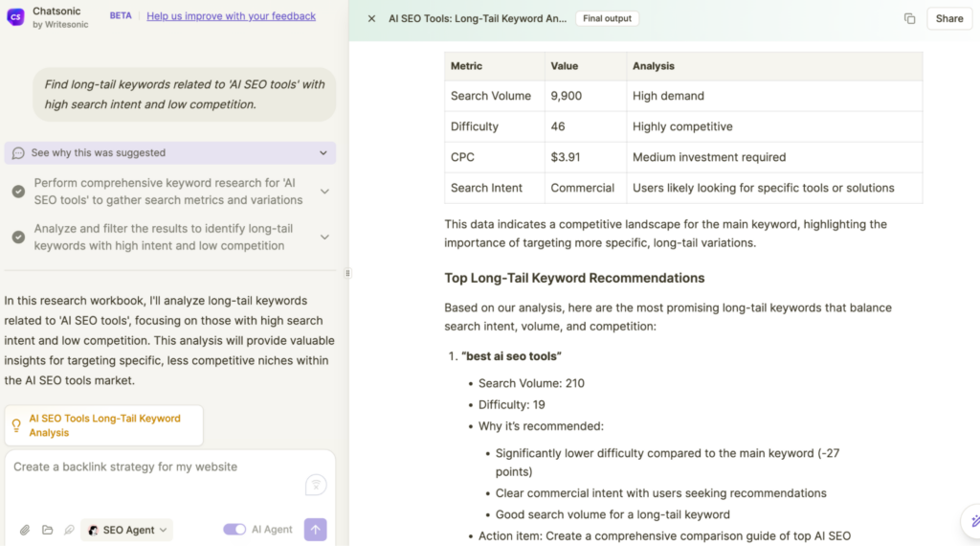Image resolution: width=980 pixels, height=546 pixels.
Task: Click the 'best ai seo tools' keyword item
Action: pos(511,356)
